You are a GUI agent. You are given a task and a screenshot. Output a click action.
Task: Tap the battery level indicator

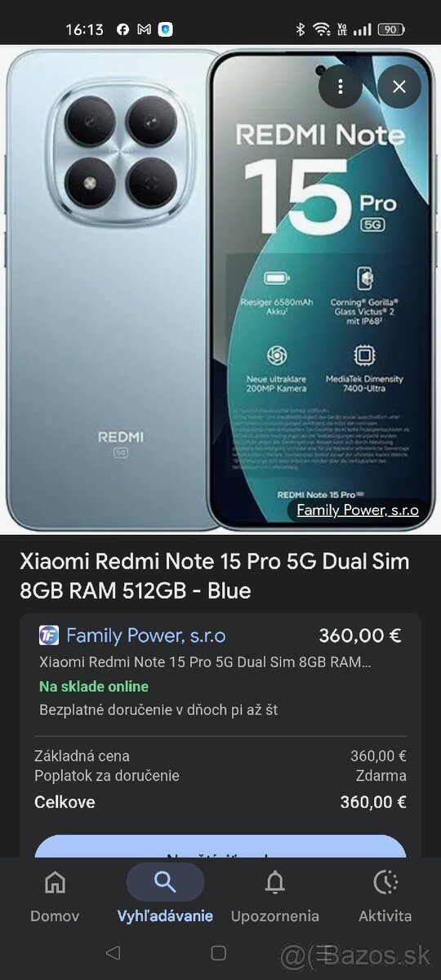390,29
